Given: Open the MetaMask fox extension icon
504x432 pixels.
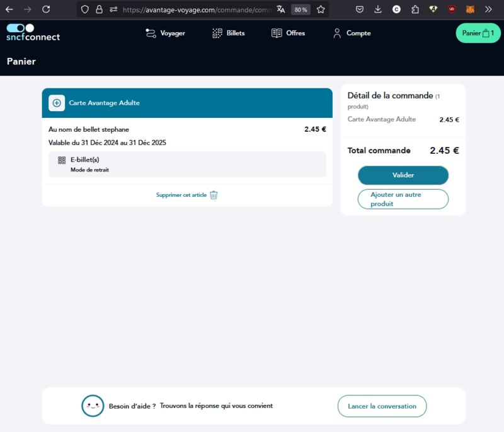Looking at the screenshot, I should (470, 9).
